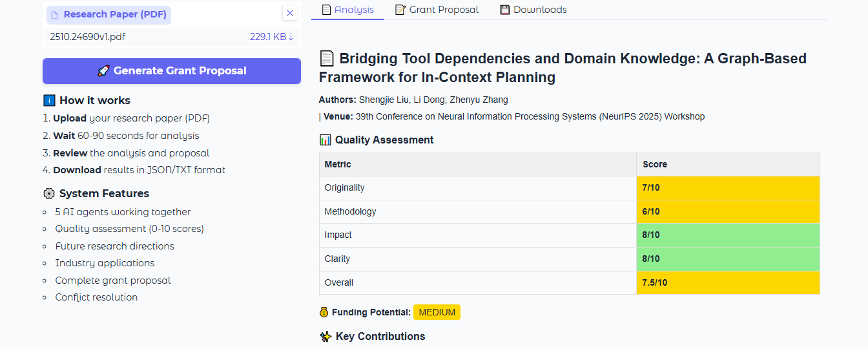This screenshot has height=349, width=868.
Task: Click the gear icon beside System Features
Action: point(49,193)
